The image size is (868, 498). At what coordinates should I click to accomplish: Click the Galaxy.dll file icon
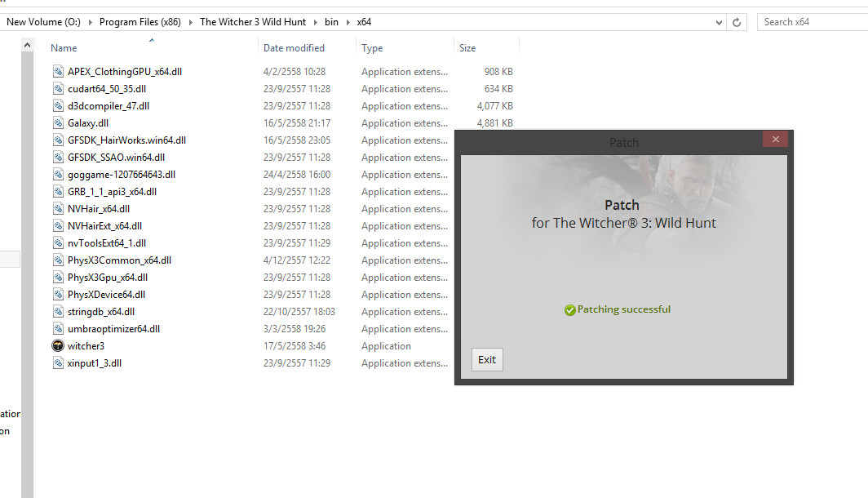58,123
